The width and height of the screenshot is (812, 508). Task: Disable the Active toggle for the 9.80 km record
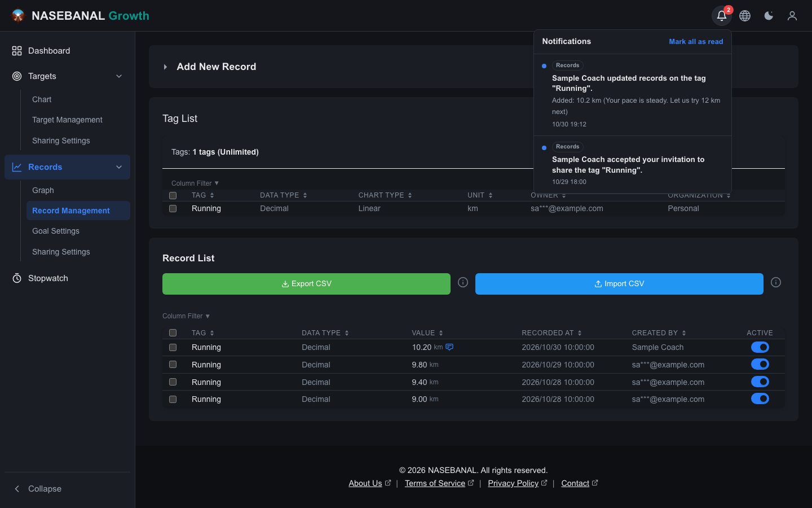coord(760,365)
